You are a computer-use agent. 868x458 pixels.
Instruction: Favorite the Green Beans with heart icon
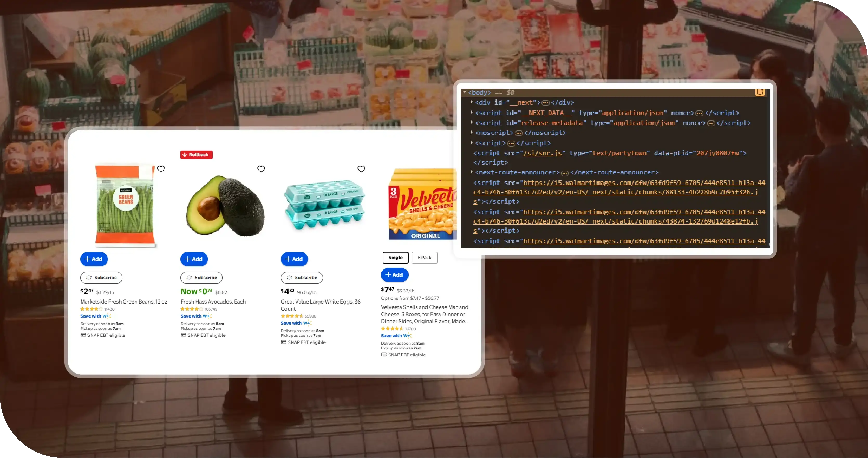161,168
